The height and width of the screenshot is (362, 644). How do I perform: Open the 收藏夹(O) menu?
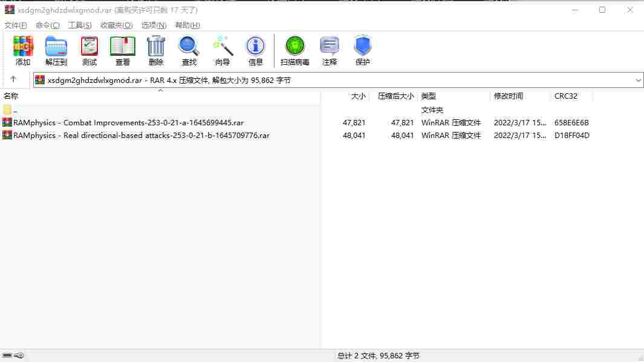point(116,25)
